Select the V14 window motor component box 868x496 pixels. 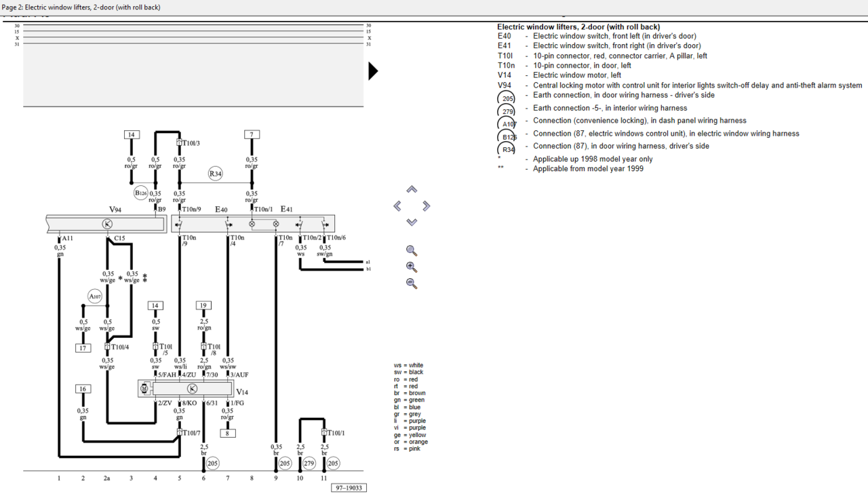pos(192,389)
